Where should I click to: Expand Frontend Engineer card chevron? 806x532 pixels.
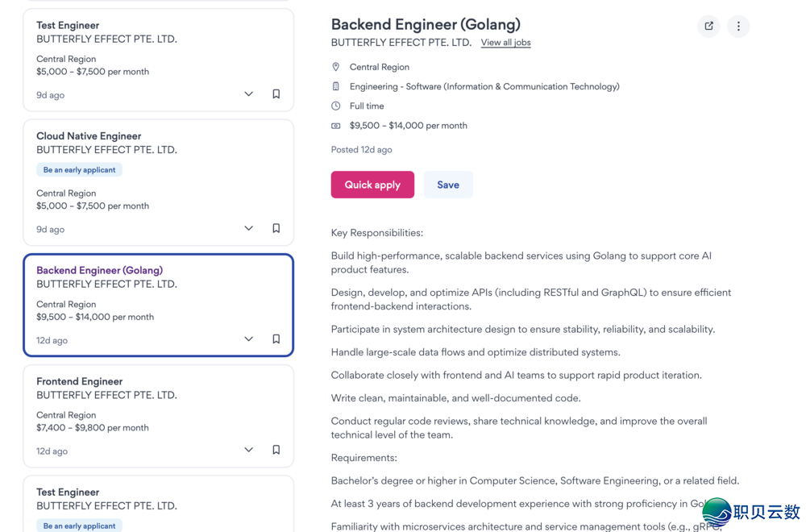(248, 451)
